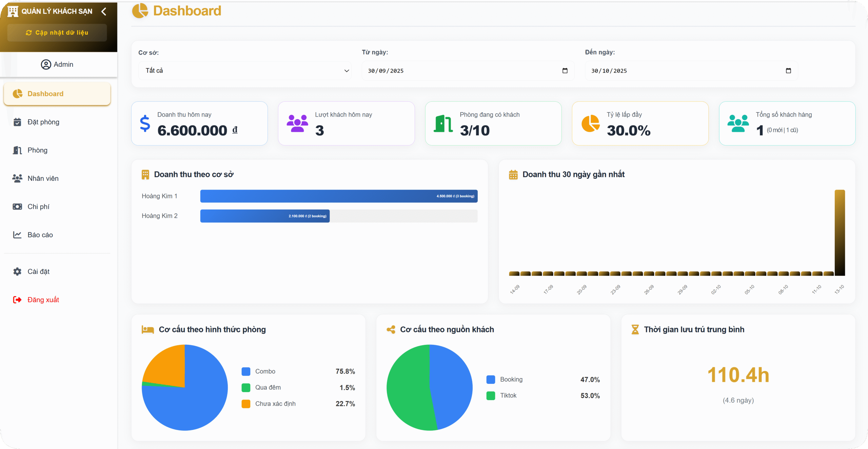Open the Đến ngày calendar picker icon
Screen dimensions: 868x449
pos(788,71)
